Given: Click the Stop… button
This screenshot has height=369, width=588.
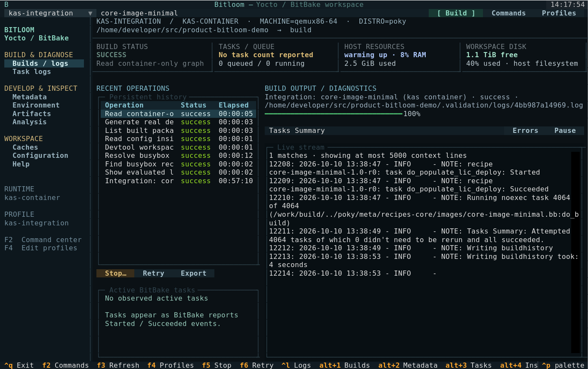Looking at the screenshot, I should tap(115, 274).
